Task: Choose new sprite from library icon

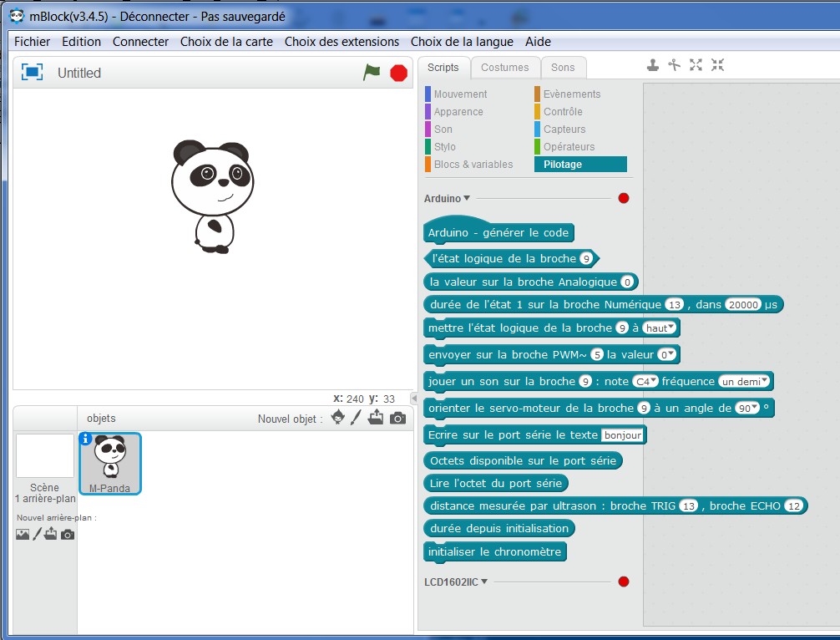Action: [337, 418]
